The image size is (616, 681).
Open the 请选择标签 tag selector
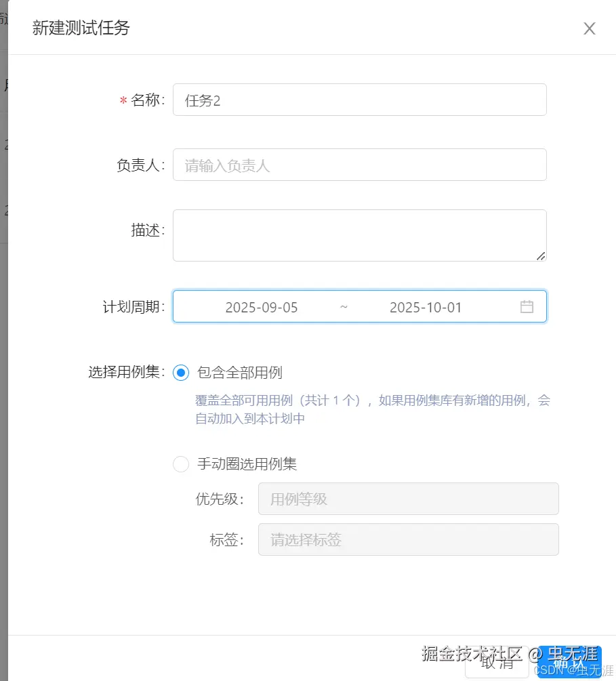(x=407, y=539)
